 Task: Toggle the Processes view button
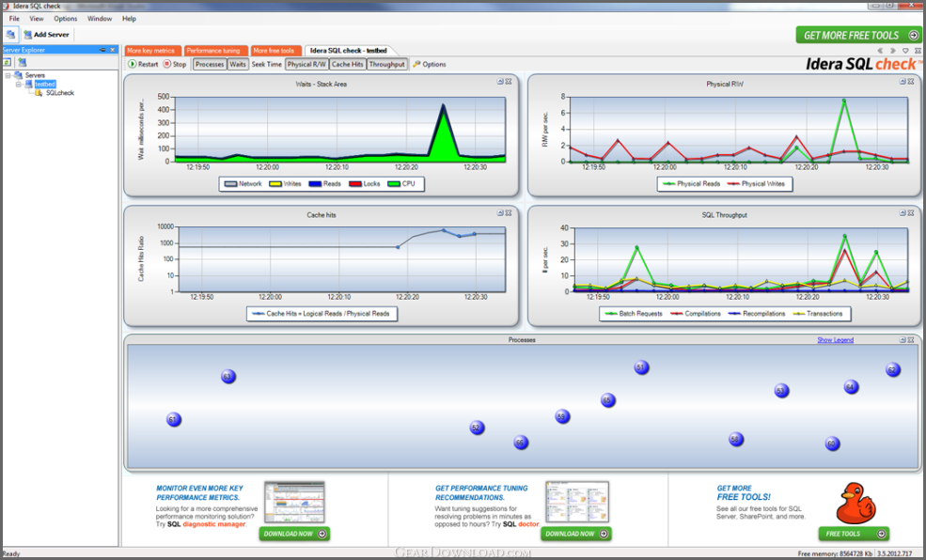pyautogui.click(x=210, y=65)
